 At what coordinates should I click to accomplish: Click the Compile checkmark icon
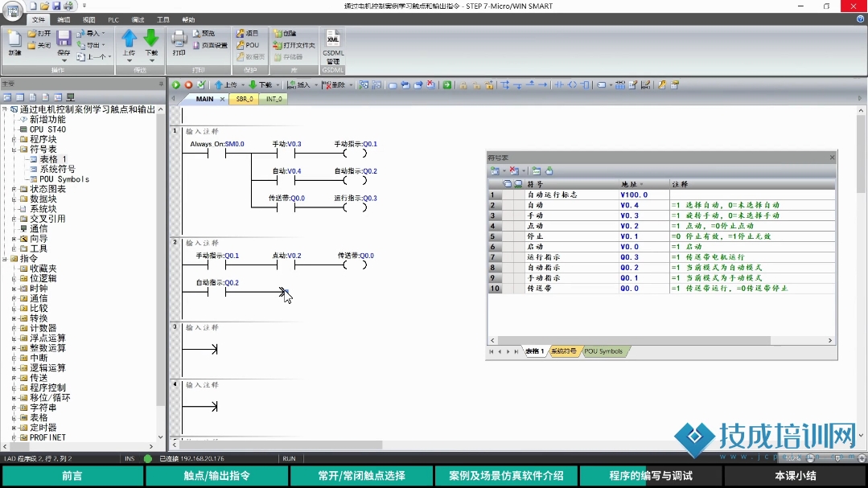pos(201,84)
